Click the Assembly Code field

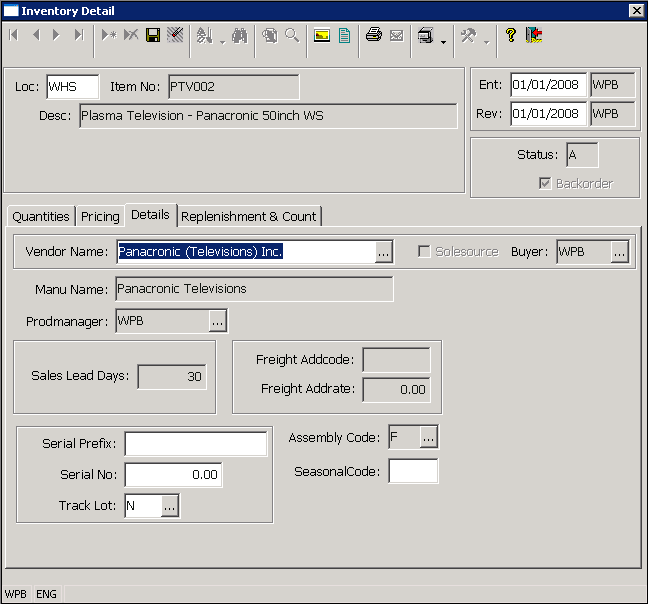[x=405, y=437]
